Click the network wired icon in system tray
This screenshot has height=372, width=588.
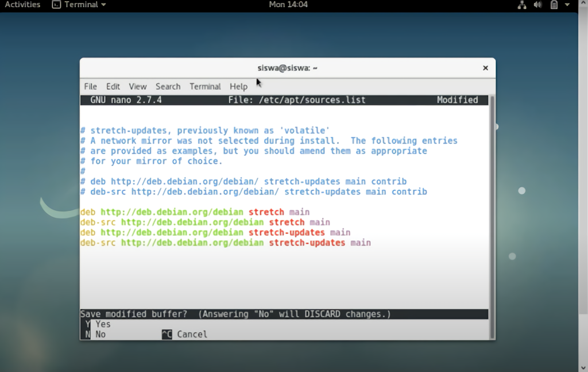coord(521,5)
